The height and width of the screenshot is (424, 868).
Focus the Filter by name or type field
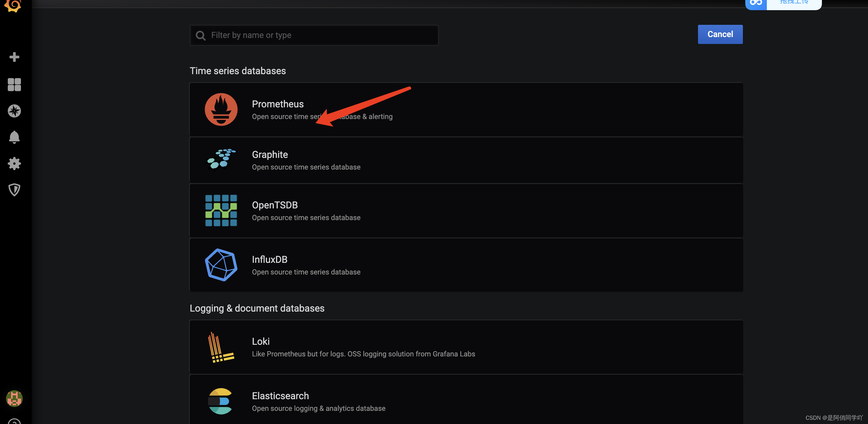[314, 35]
